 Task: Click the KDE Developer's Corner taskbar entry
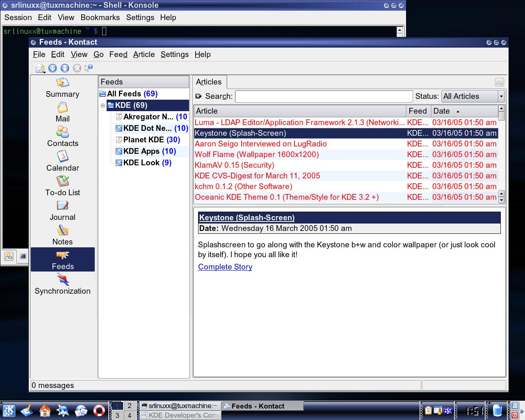click(x=180, y=415)
